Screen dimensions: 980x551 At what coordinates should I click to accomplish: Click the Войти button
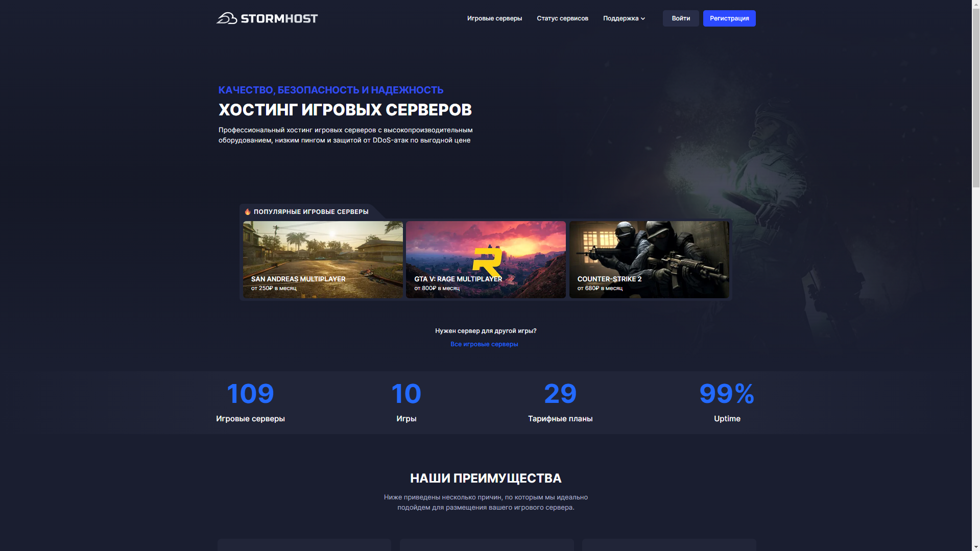click(x=681, y=18)
